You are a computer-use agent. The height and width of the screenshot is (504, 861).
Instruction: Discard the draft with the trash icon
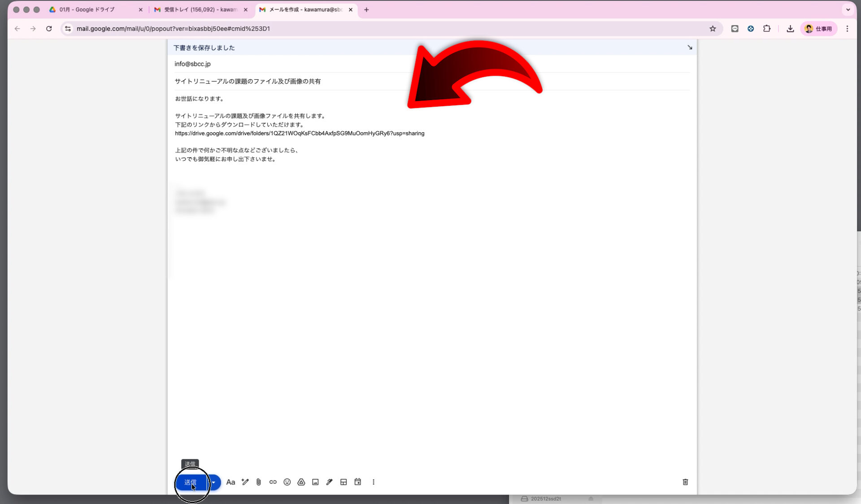point(685,482)
